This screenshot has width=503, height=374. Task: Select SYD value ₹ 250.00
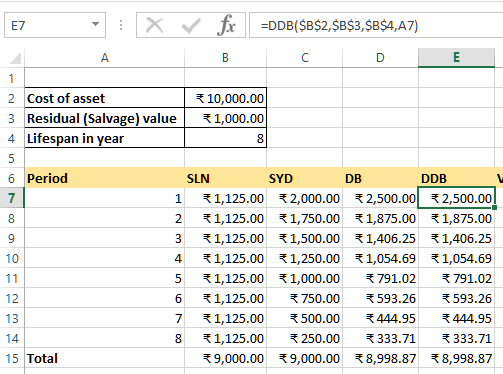[305, 338]
